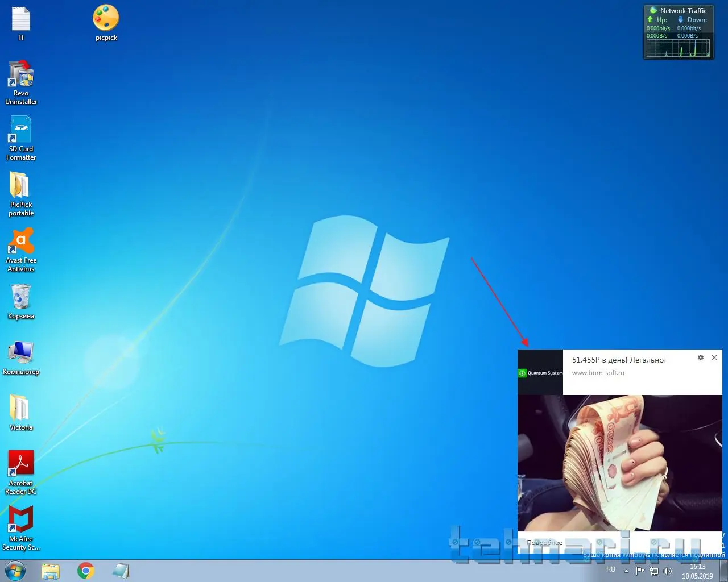
Task: Open notification settings gear icon
Action: click(701, 357)
